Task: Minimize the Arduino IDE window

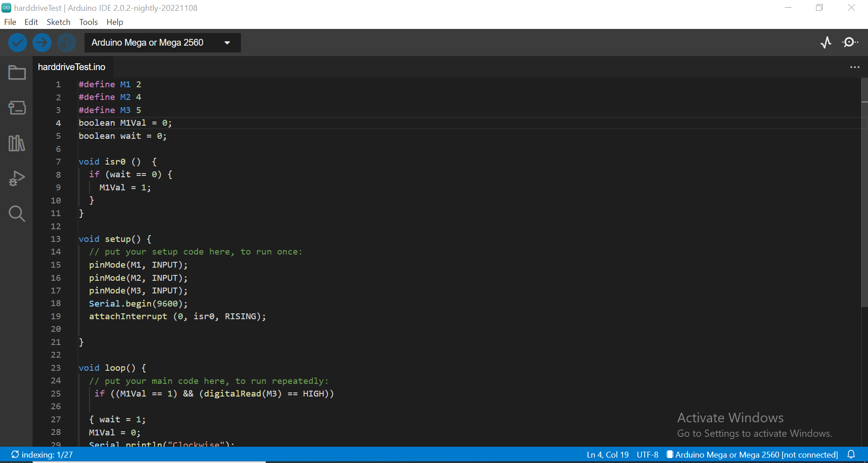Action: click(x=788, y=8)
